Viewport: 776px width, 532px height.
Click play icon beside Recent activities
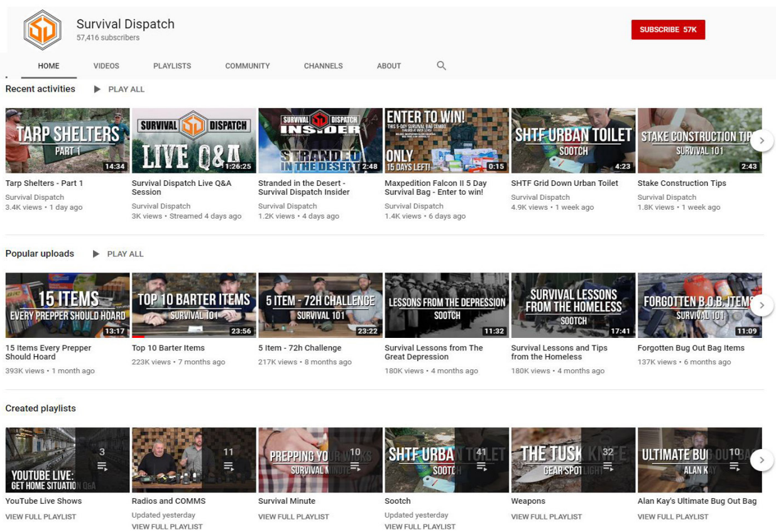tap(97, 89)
